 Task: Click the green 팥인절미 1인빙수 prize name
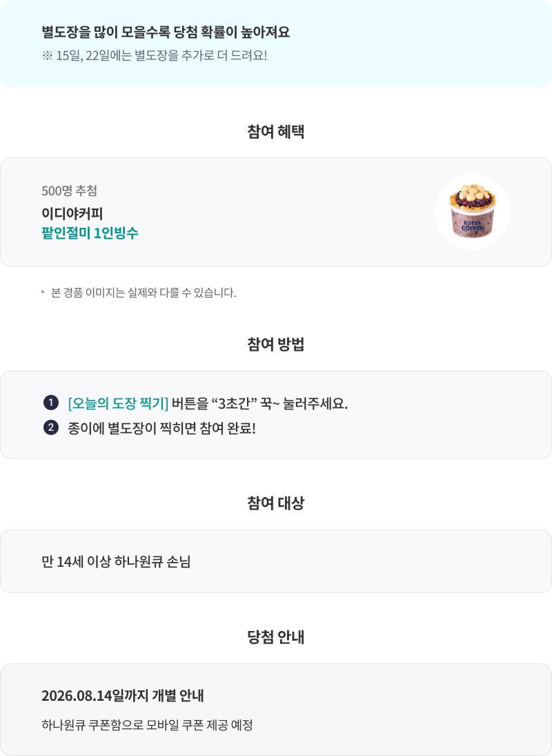(90, 233)
